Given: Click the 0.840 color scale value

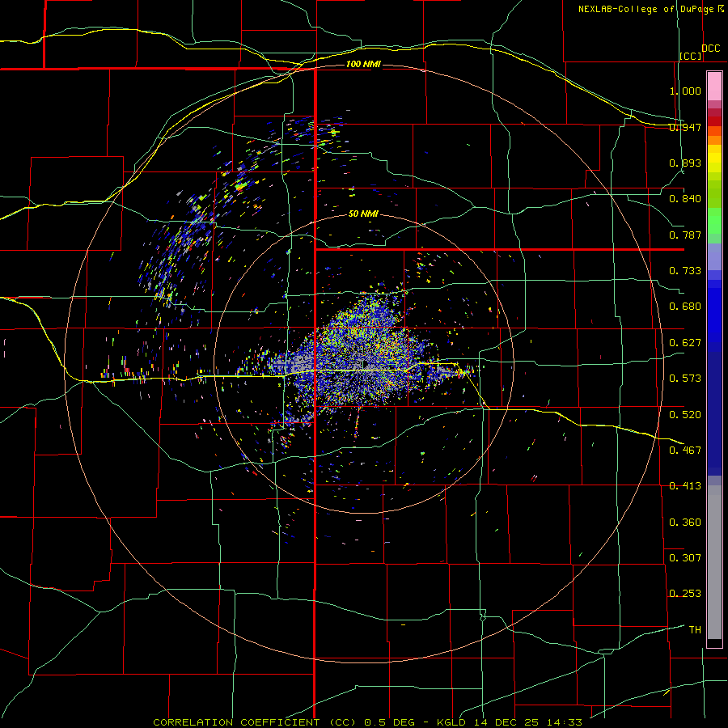Looking at the screenshot, I should [685, 199].
